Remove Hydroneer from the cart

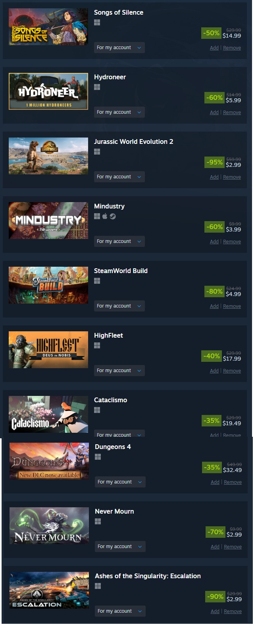[232, 113]
